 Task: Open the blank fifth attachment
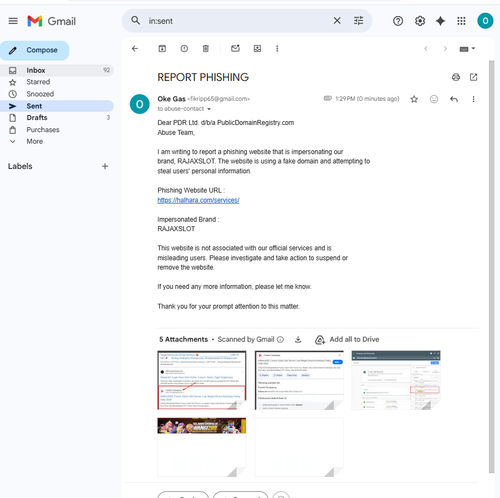point(299,447)
